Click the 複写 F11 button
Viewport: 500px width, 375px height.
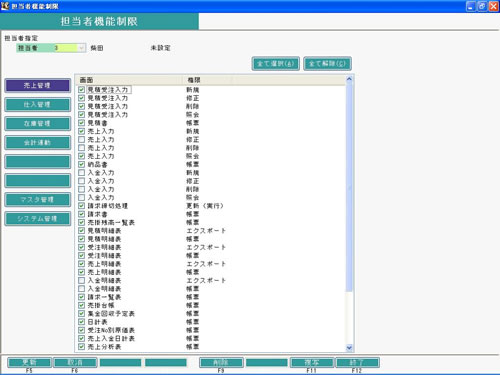(x=312, y=362)
